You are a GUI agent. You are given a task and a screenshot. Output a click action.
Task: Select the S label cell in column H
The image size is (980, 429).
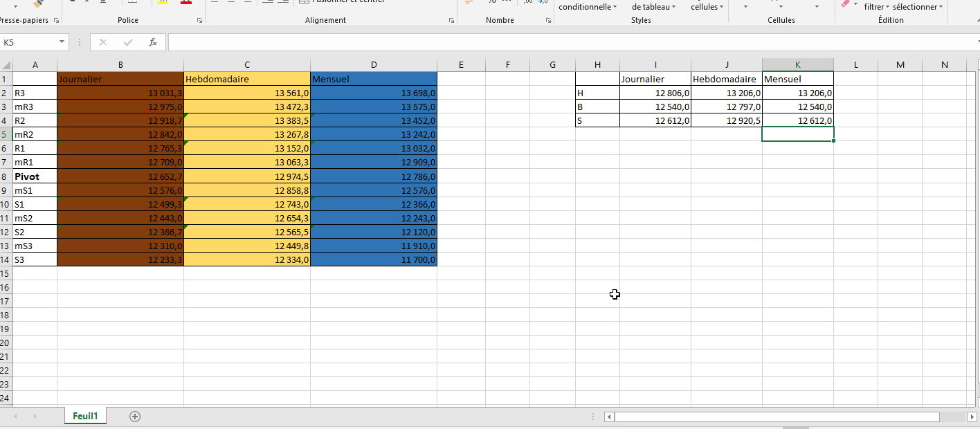598,120
